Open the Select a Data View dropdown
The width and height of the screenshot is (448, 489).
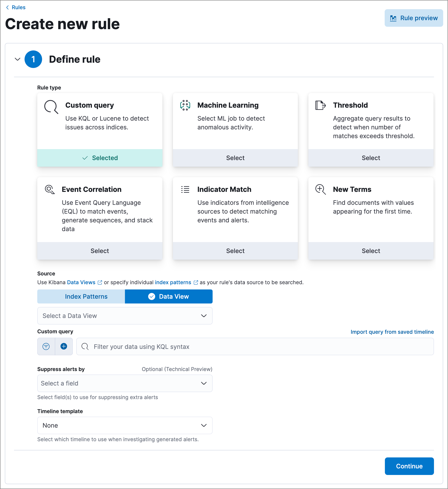(125, 316)
